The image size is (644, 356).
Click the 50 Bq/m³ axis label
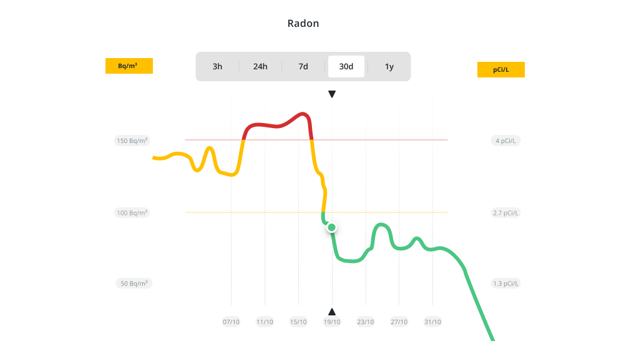pos(134,284)
